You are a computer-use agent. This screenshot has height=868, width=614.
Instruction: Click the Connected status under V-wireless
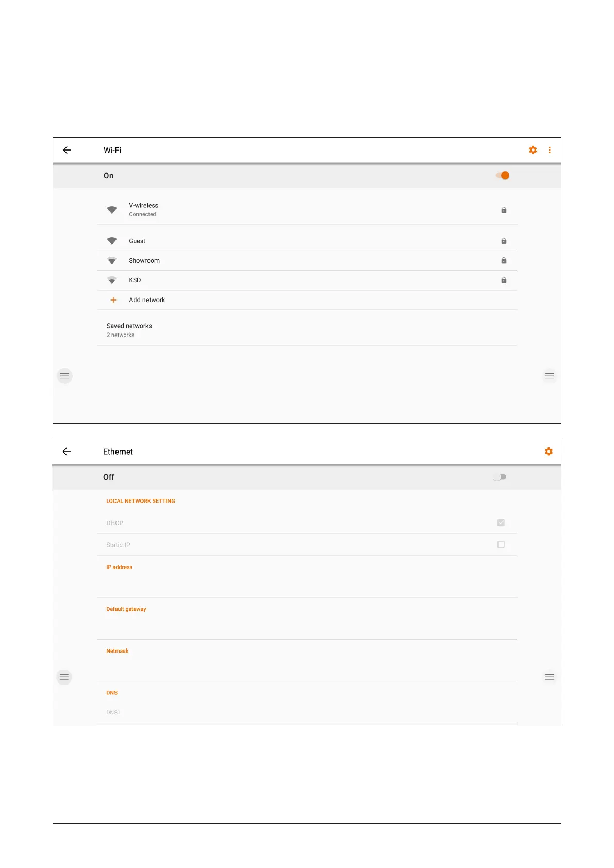(142, 214)
